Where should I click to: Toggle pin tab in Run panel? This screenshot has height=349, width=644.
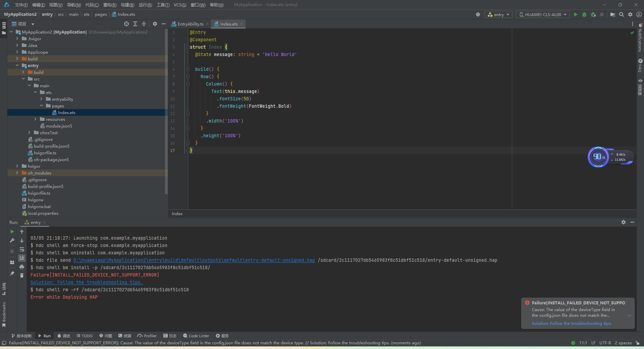(x=12, y=273)
